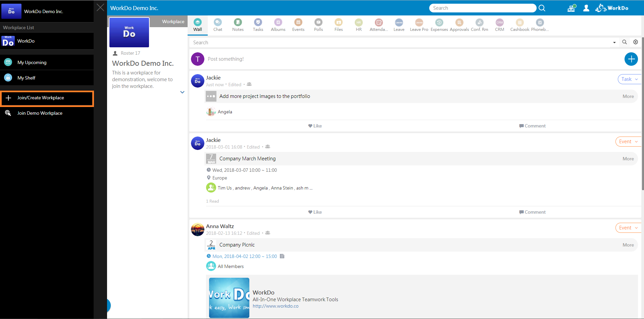Open Event dropdown on Company March Meeting post

(628, 142)
